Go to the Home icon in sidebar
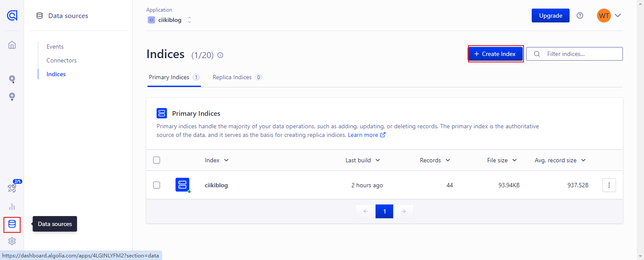644x260 pixels. [12, 45]
